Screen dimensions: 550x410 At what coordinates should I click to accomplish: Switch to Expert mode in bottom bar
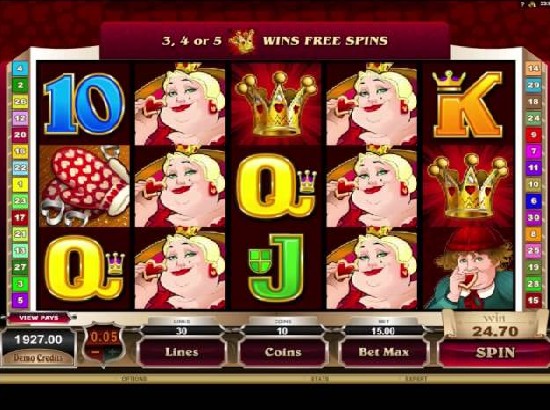[x=416, y=379]
